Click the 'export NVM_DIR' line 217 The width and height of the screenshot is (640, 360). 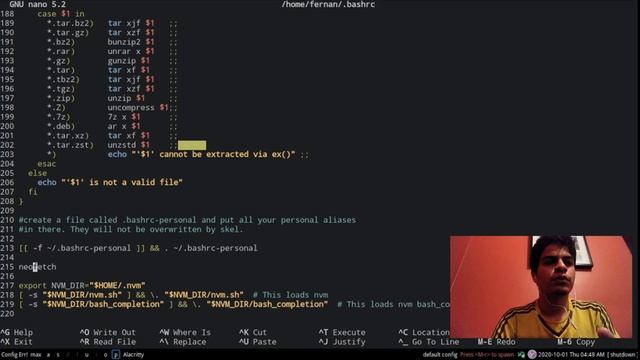[x=82, y=286]
